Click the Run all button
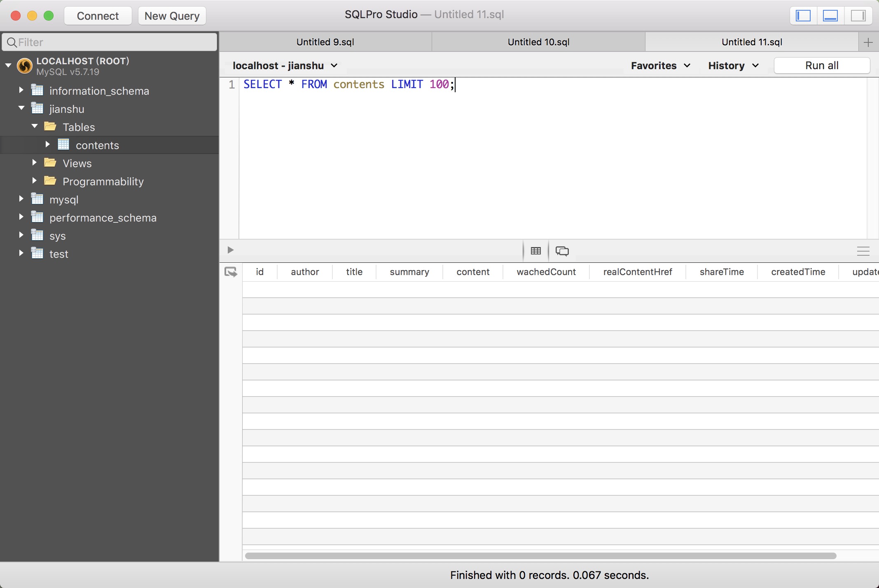879x588 pixels. [822, 66]
